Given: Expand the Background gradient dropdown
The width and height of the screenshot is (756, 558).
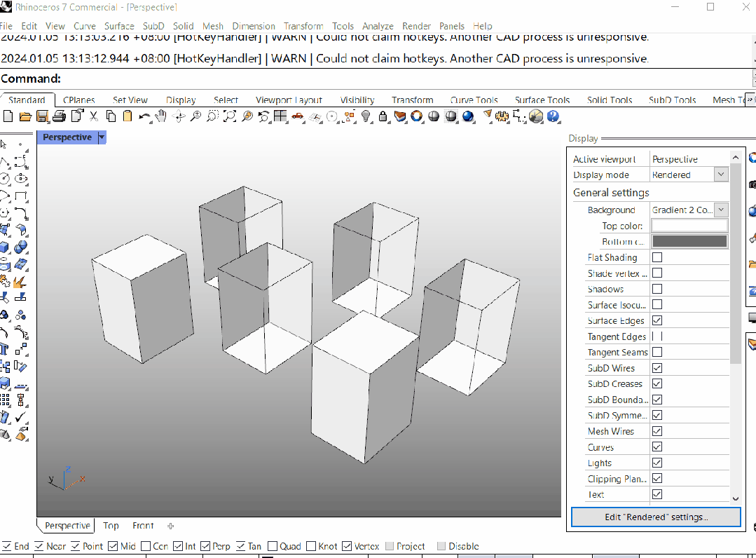Looking at the screenshot, I should pyautogui.click(x=720, y=210).
